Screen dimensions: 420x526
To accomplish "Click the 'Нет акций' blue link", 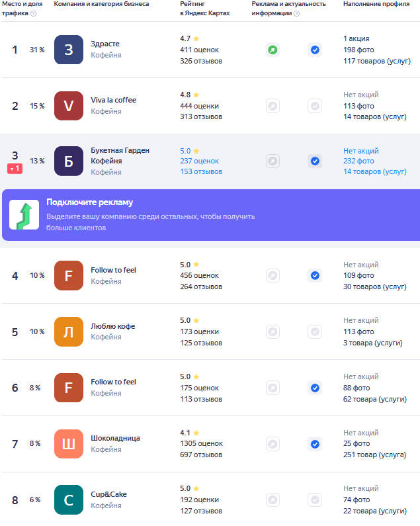I will 361,151.
